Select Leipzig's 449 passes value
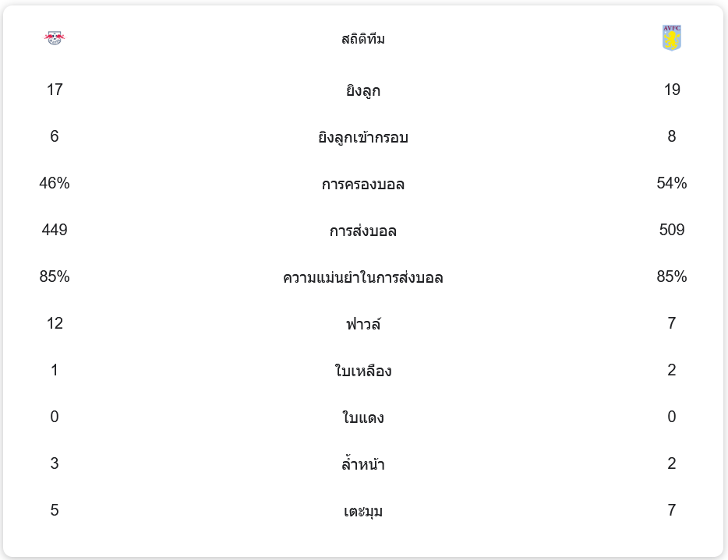Viewport: 728px width, 560px height. 55,230
